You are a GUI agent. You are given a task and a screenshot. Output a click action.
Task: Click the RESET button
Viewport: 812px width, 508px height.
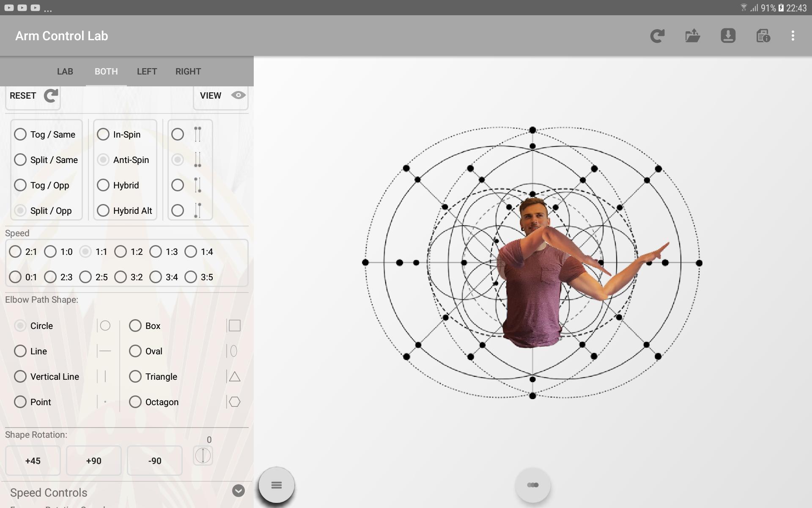click(x=33, y=95)
